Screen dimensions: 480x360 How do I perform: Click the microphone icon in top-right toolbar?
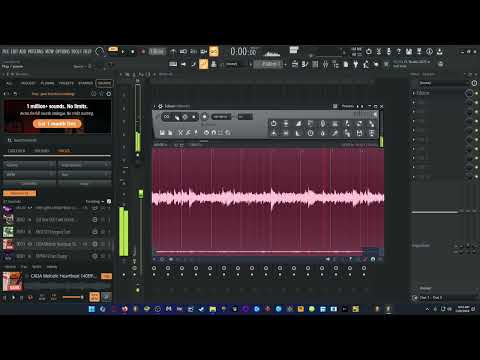[x=389, y=51]
